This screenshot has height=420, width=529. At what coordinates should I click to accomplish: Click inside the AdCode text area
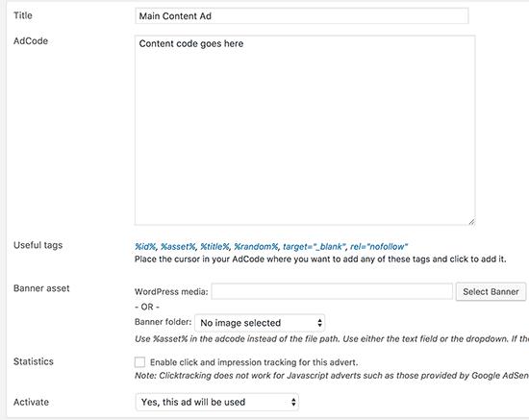[305, 130]
